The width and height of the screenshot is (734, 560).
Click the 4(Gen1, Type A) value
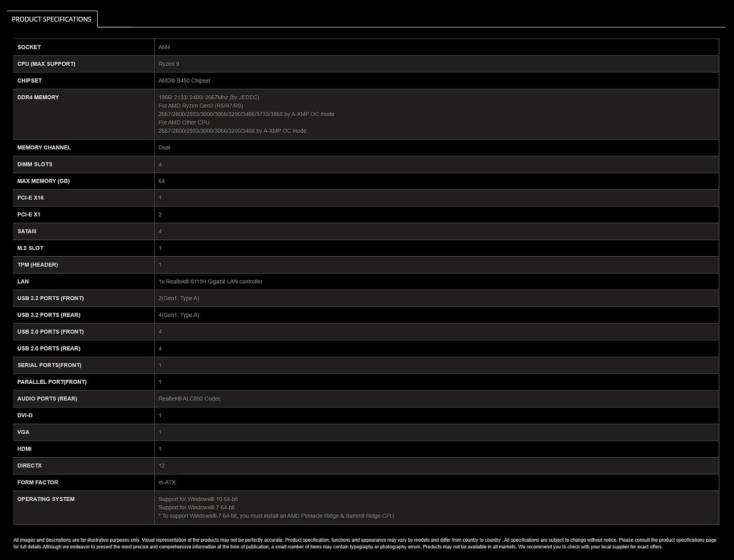179,314
